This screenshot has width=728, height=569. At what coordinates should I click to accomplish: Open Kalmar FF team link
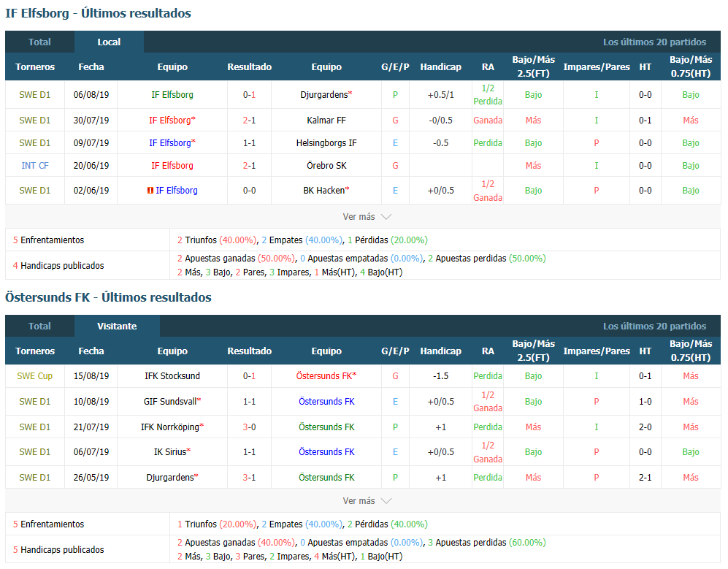[326, 121]
